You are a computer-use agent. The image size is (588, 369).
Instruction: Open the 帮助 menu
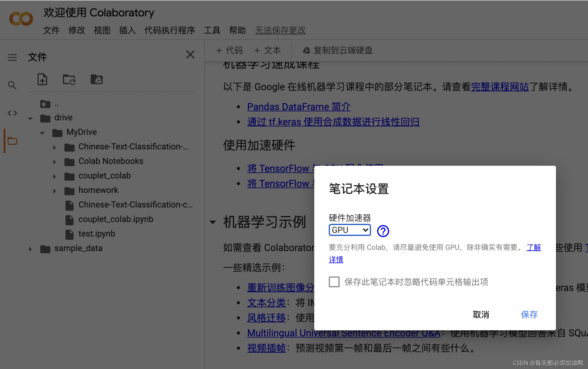(237, 30)
